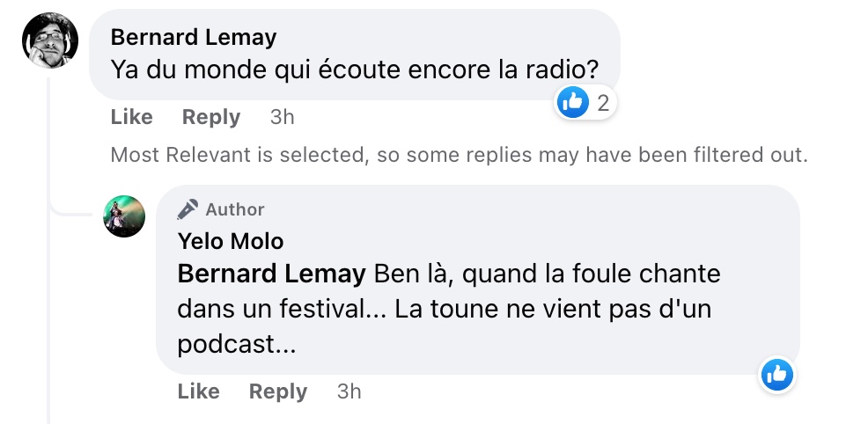Click the Author badge microphone icon
868x424 pixels.
[188, 209]
